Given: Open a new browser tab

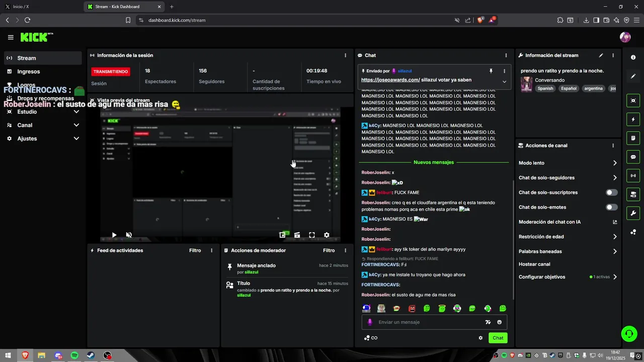Looking at the screenshot, I should point(172,7).
